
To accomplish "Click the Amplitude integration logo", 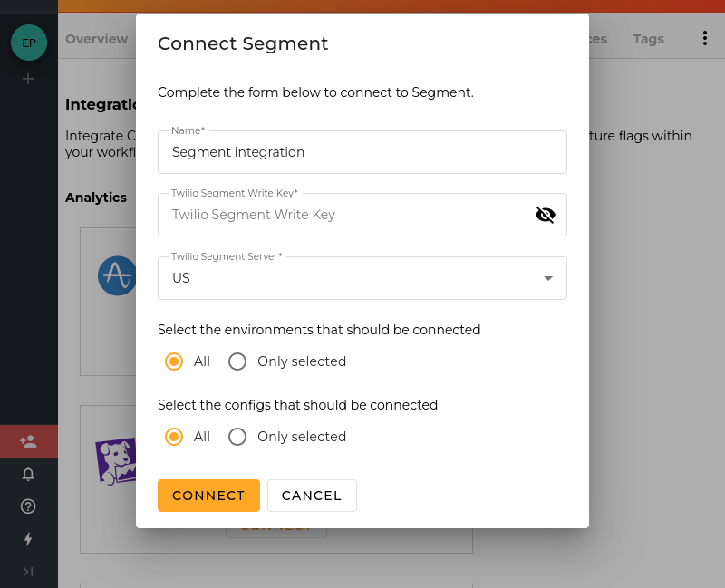I will (x=117, y=275).
